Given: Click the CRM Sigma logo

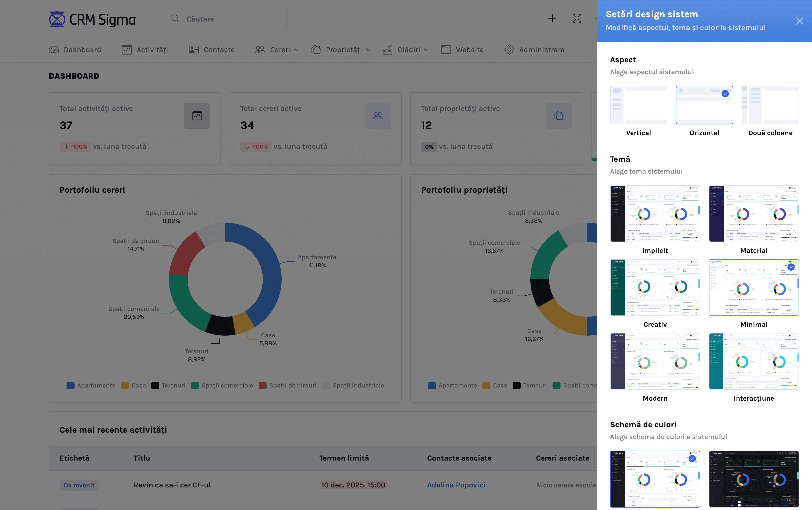Looking at the screenshot, I should click(x=92, y=19).
